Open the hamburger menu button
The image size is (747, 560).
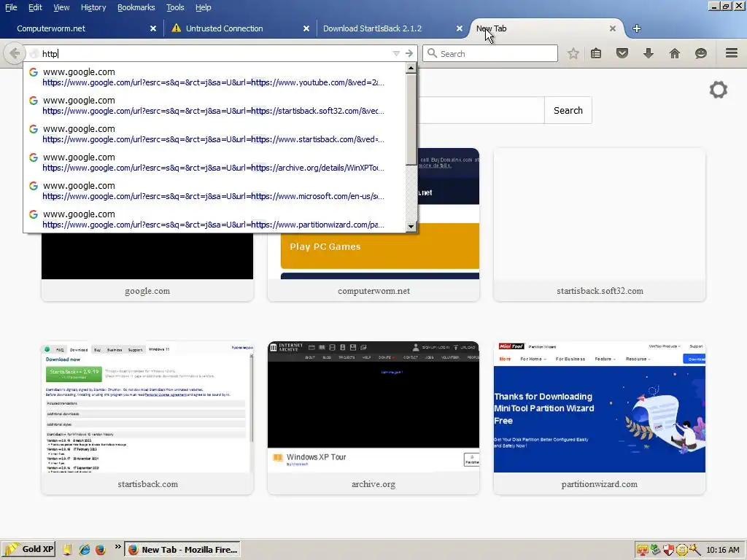point(732,52)
